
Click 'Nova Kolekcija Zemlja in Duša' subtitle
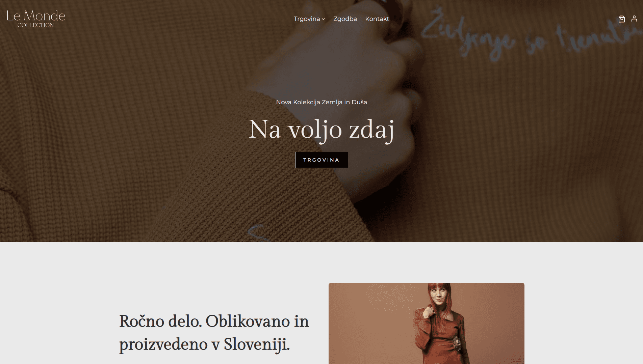(321, 102)
